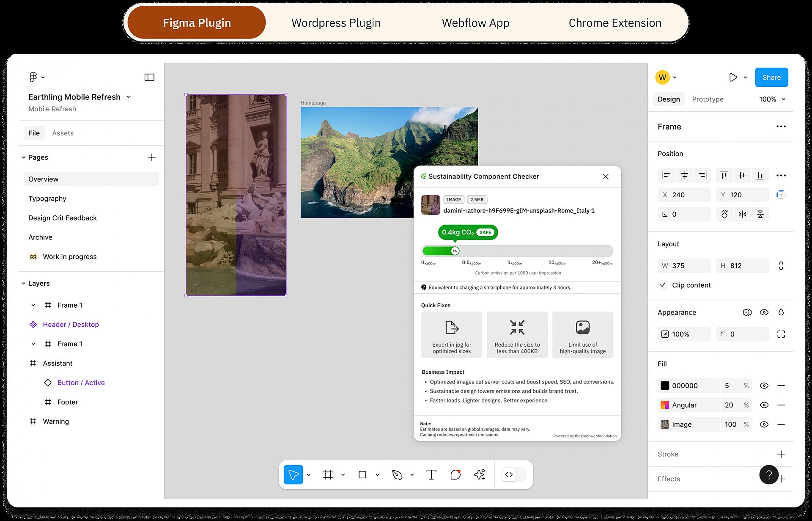This screenshot has height=521, width=812.
Task: Open the Wordpress Plugin tab
Action: (x=336, y=23)
